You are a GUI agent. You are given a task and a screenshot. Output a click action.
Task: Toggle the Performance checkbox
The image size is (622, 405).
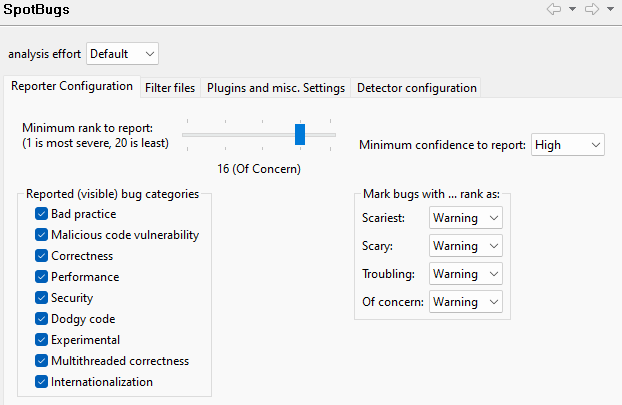(x=41, y=277)
